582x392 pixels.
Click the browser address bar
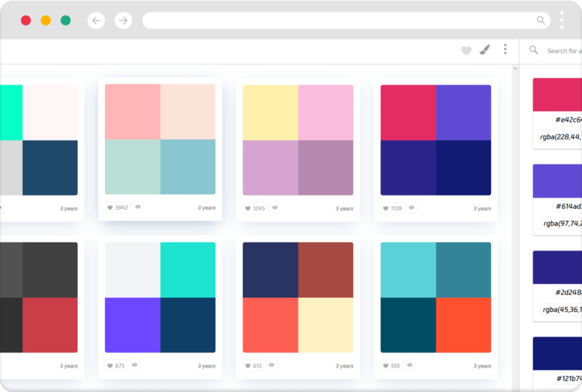(346, 20)
